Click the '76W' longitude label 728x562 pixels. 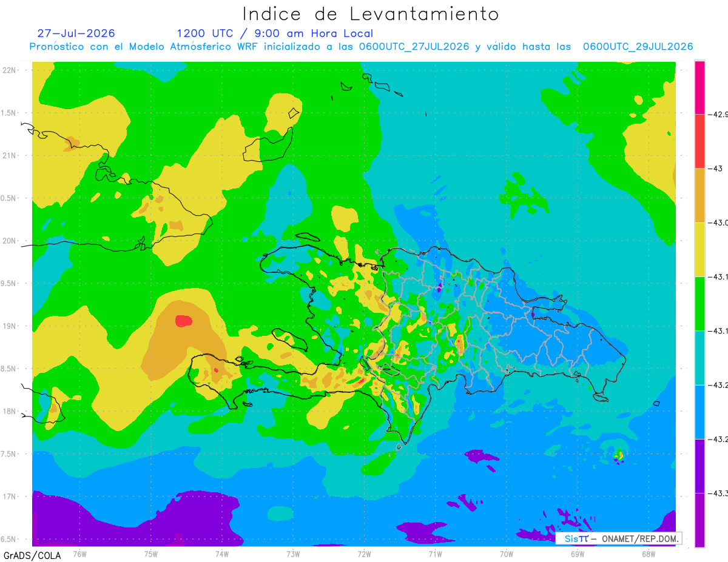(79, 554)
